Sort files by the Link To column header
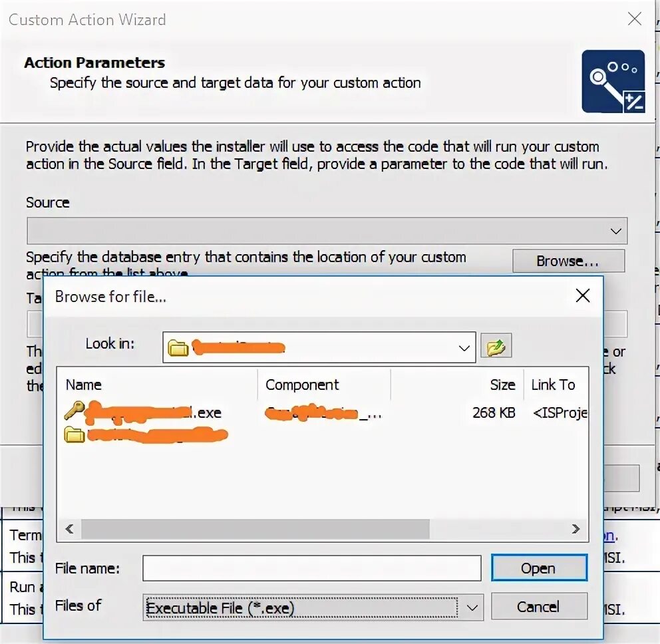 click(x=555, y=385)
